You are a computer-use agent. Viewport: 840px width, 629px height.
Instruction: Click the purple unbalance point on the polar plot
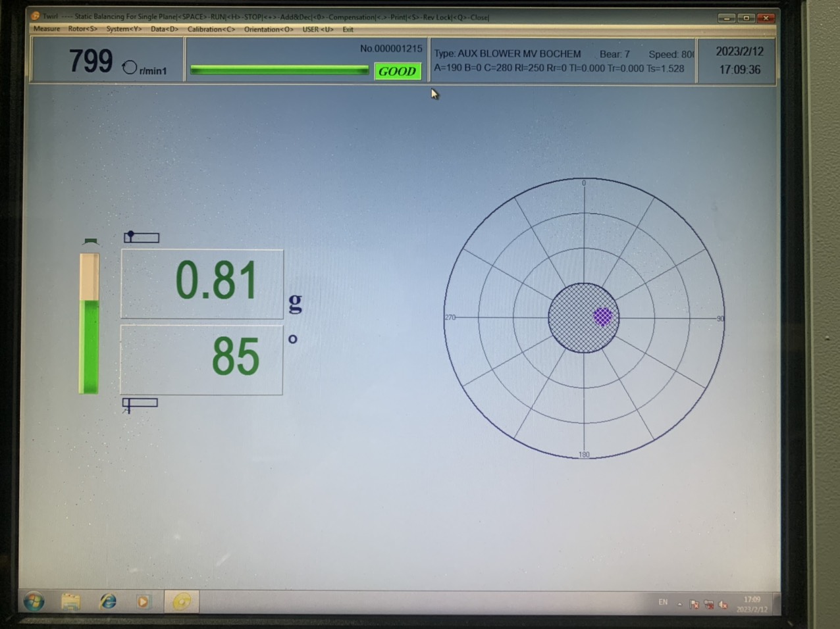coord(602,317)
